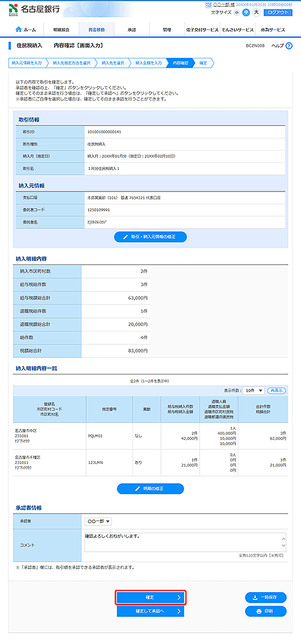This screenshot has height=644, width=301.
Task: Click the comment box scroll down arrow
Action: click(x=283, y=546)
